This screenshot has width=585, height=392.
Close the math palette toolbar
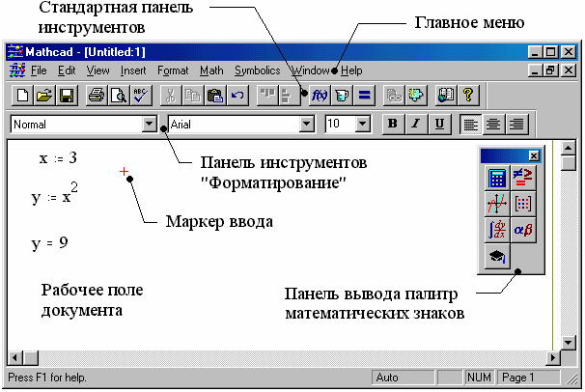tap(534, 155)
